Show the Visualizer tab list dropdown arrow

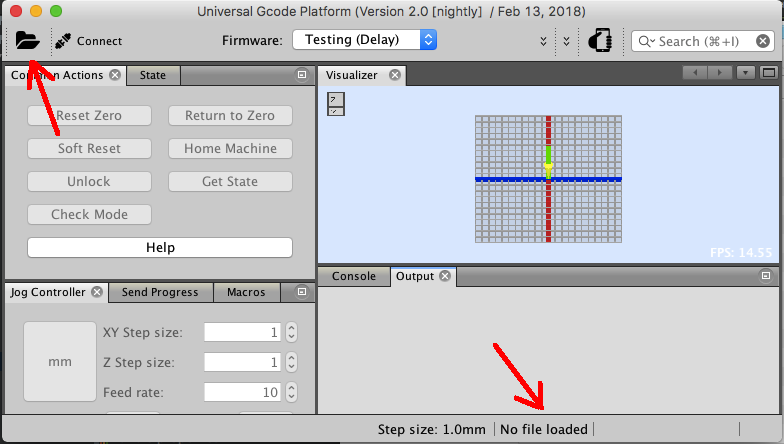click(x=745, y=73)
